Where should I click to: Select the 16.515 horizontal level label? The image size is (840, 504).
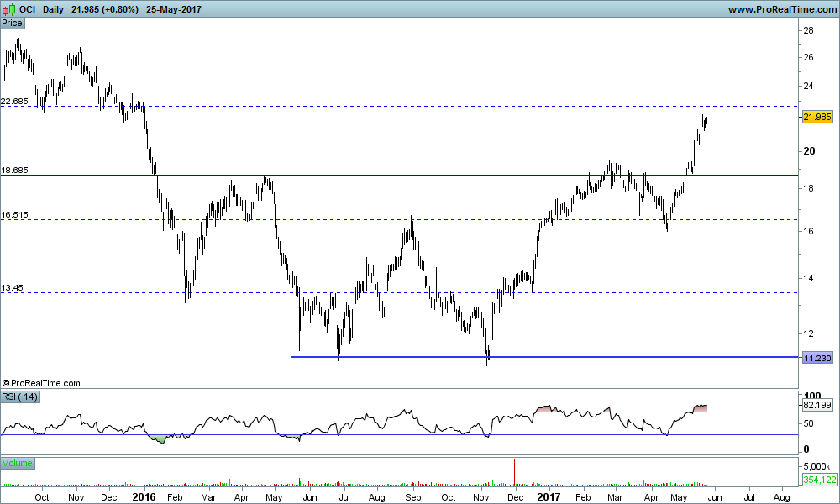[x=14, y=215]
